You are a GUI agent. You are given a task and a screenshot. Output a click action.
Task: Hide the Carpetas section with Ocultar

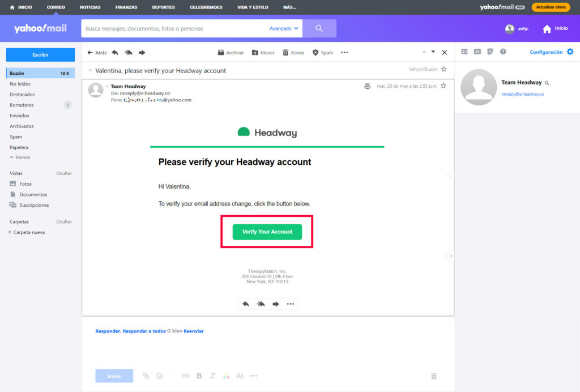point(64,222)
